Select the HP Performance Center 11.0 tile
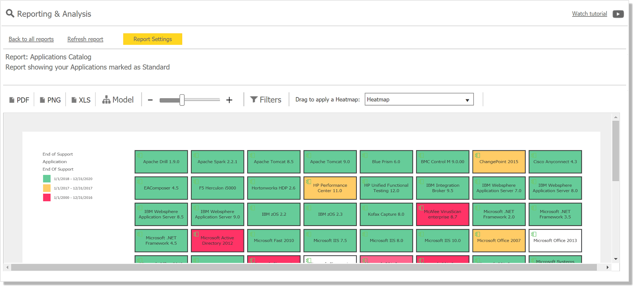 (330, 188)
